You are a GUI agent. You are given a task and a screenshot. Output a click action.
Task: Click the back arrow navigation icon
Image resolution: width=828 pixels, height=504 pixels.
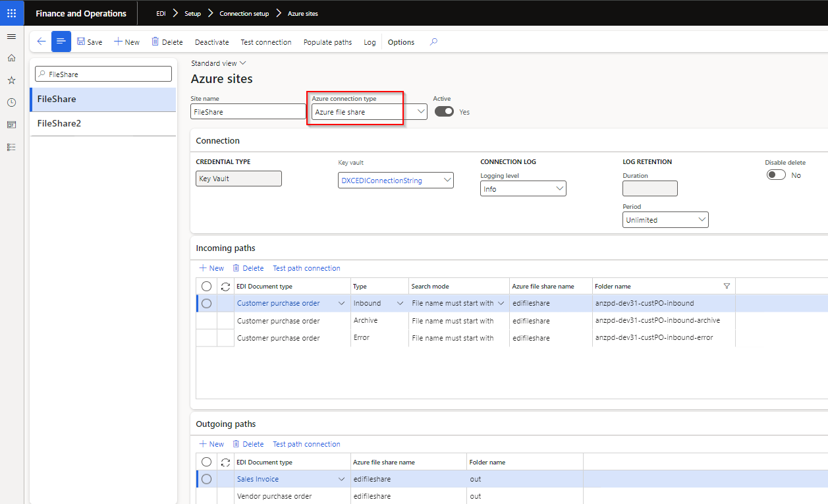click(x=41, y=42)
